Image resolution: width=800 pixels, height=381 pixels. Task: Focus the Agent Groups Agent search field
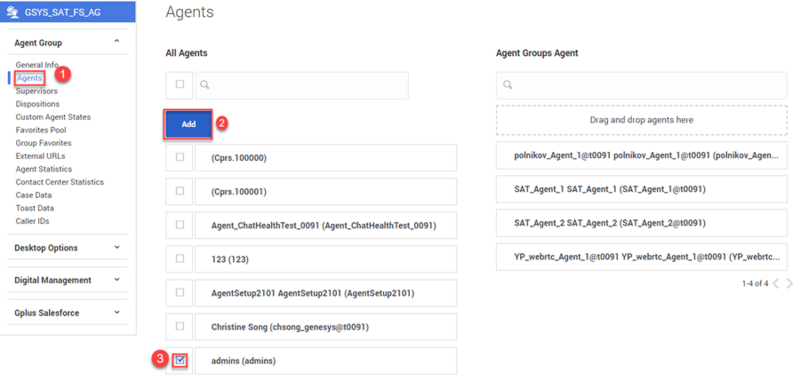641,85
